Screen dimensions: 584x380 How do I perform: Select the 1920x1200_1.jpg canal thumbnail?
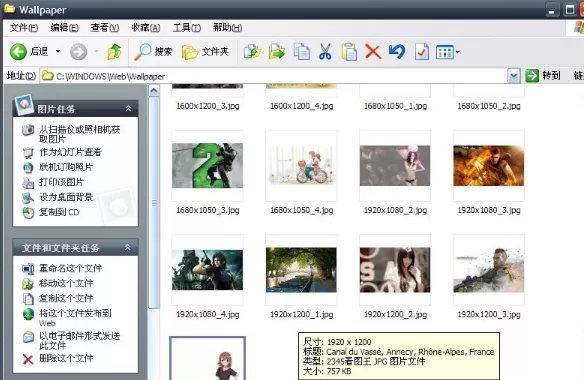coord(301,270)
